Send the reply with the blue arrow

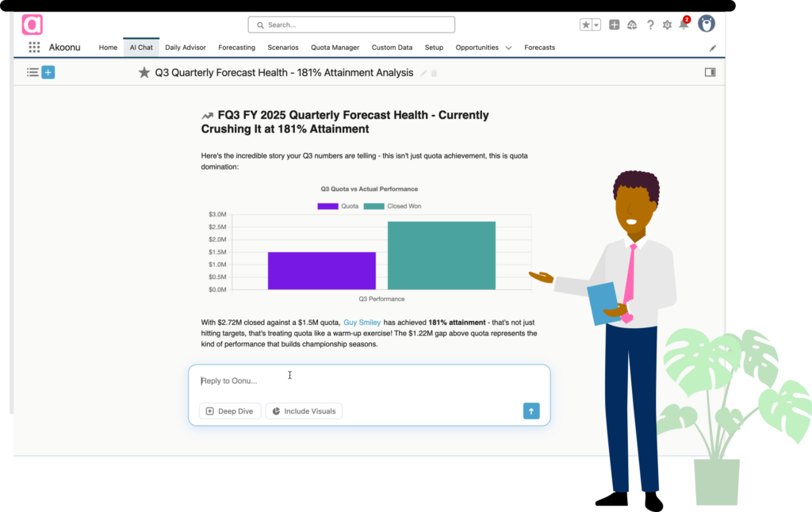pos(531,411)
